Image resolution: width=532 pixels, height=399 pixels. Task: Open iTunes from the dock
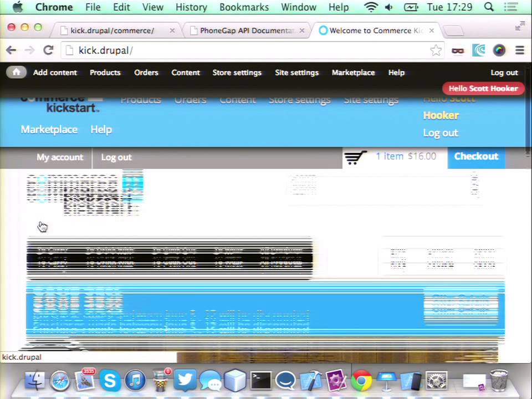coord(135,380)
